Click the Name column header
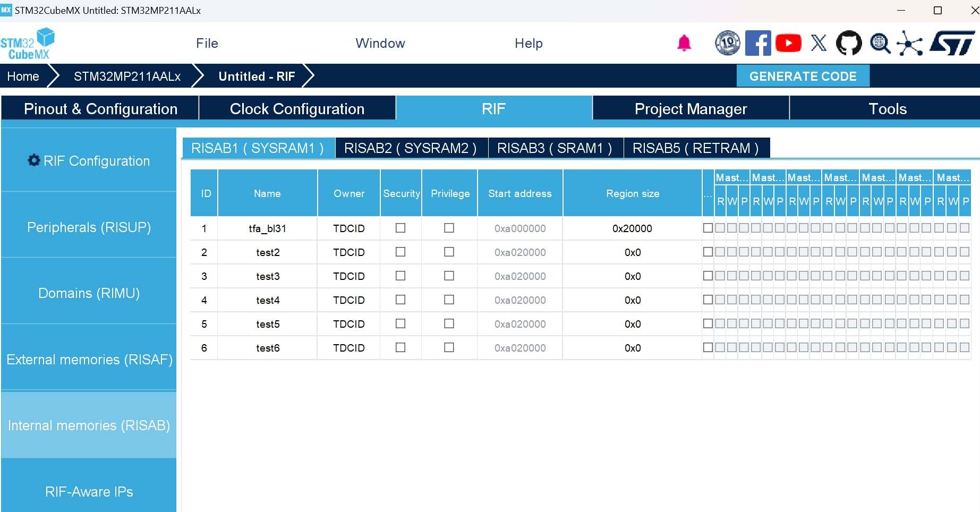Screen dimensions: 980x512 click(x=267, y=193)
